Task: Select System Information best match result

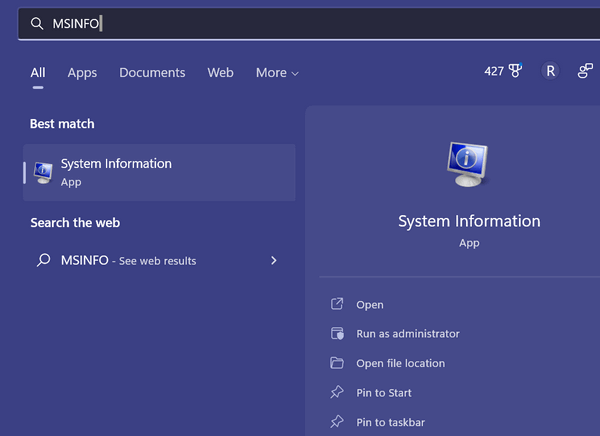Action: click(x=159, y=173)
